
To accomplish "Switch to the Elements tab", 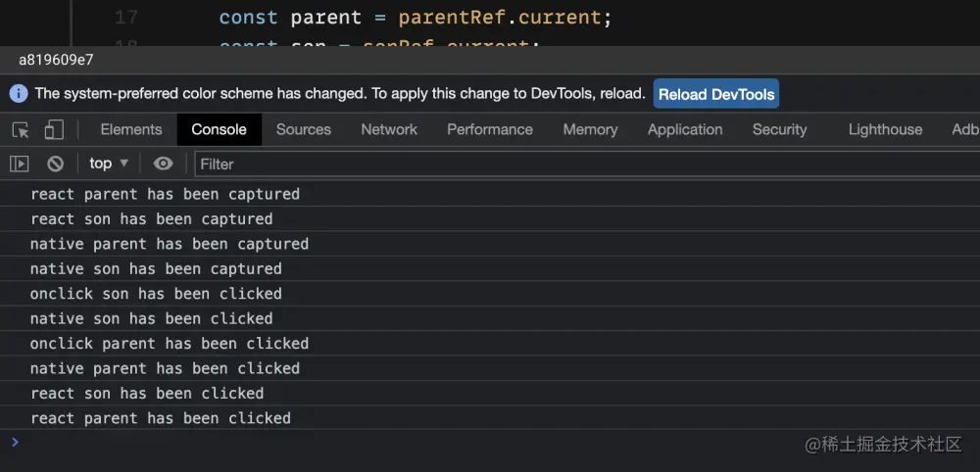I will (130, 129).
